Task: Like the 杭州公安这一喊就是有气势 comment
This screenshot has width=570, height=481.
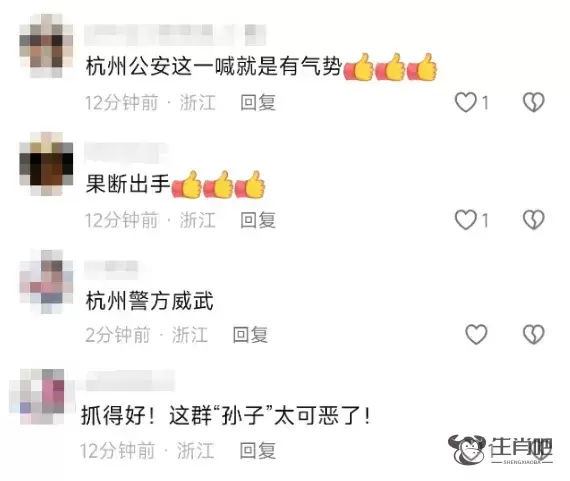Action: (x=466, y=102)
